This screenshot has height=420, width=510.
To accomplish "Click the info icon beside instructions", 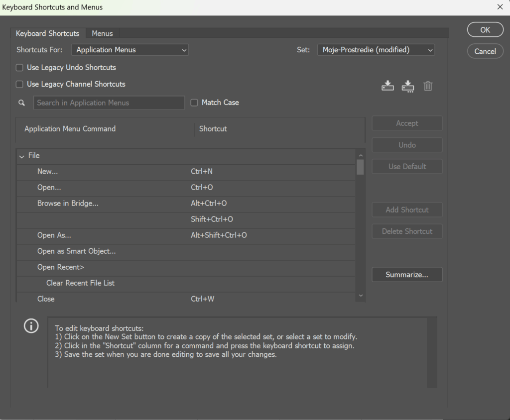I will [x=31, y=326].
